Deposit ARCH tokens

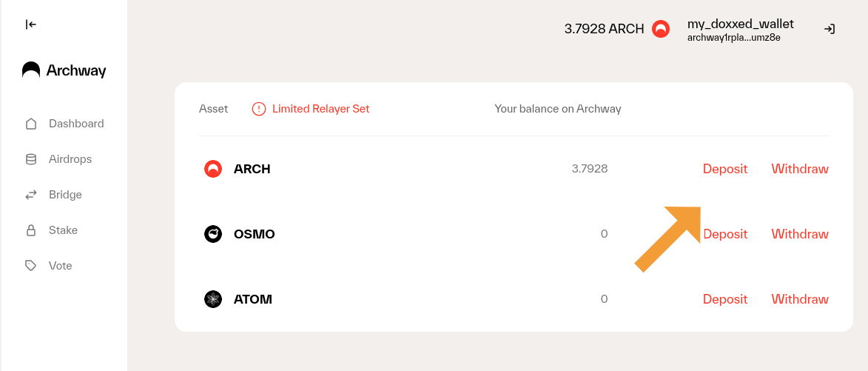tap(724, 169)
